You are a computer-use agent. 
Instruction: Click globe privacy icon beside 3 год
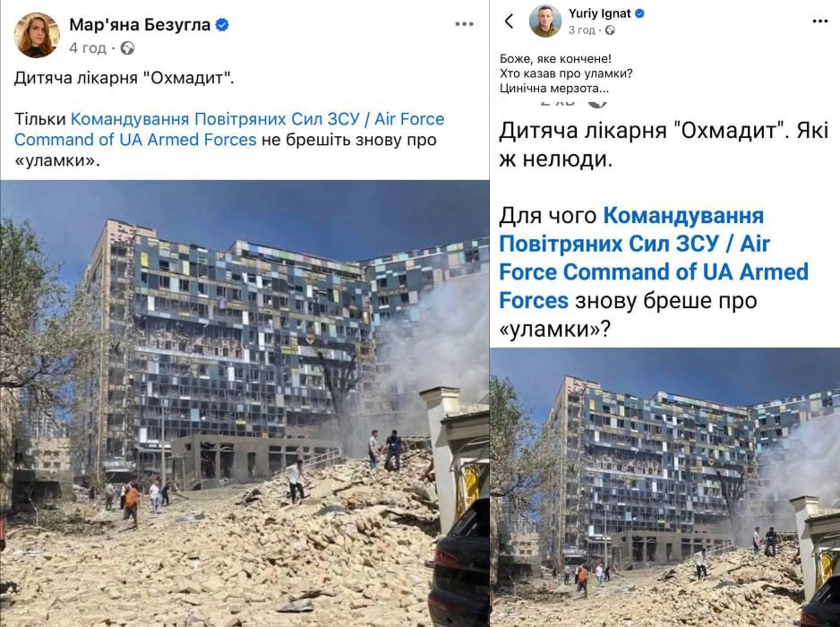click(x=610, y=30)
